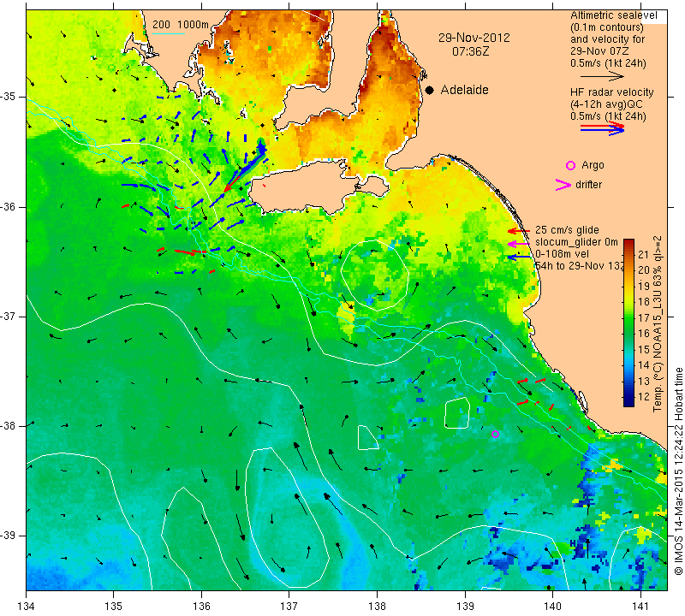Click the longitude axis label 134
Viewport: 685px width, 616px height.
[x=27, y=606]
